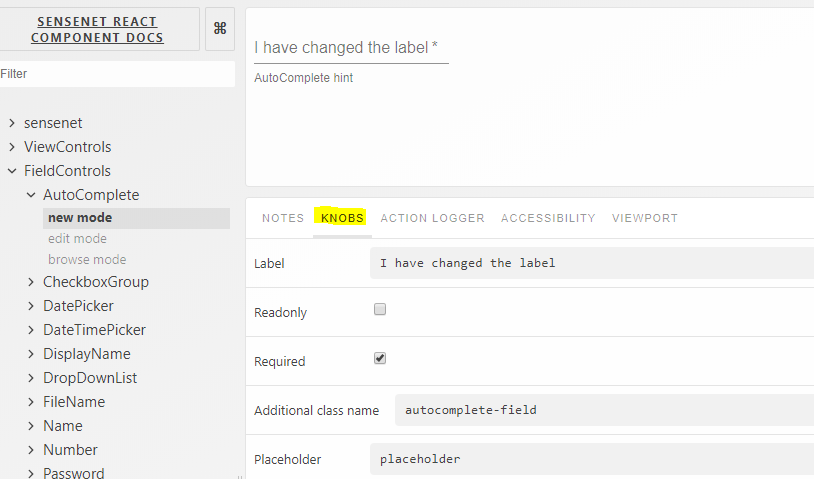Select the browse mode story
The image size is (814, 479).
87,260
